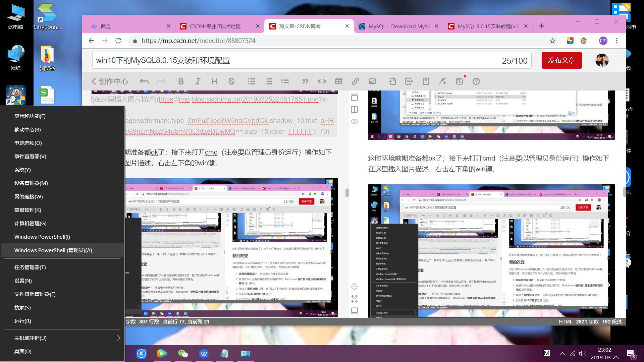Click the save draft icon
The width and height of the screenshot is (644, 362).
460,81
